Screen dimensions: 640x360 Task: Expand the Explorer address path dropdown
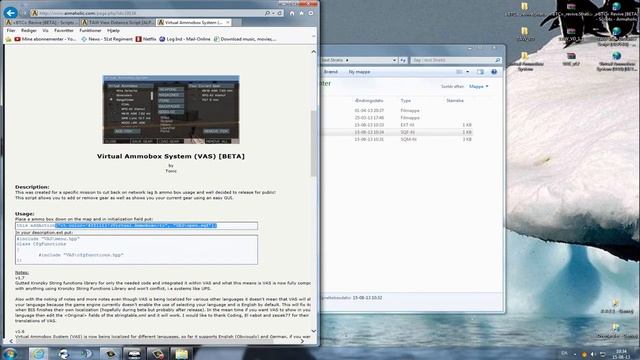click(x=395, y=60)
